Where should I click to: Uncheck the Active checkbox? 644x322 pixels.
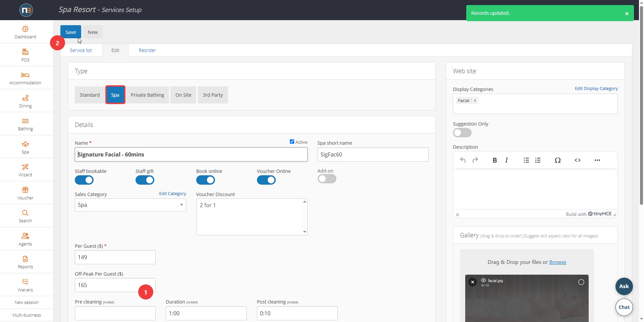point(292,142)
